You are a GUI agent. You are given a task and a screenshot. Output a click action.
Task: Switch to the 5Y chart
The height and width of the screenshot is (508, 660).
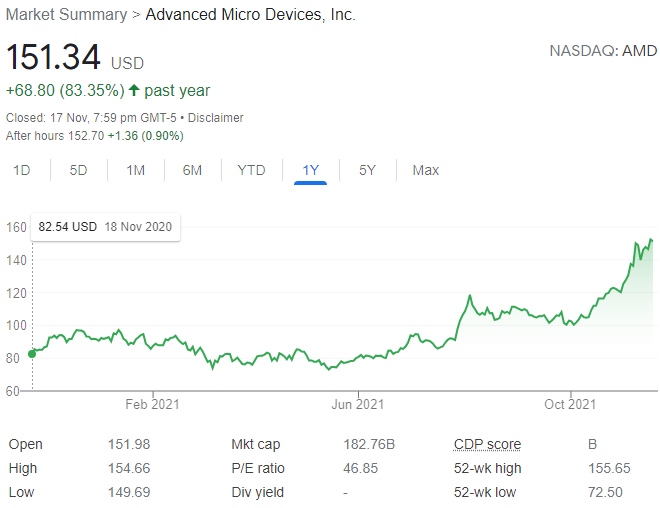click(367, 170)
